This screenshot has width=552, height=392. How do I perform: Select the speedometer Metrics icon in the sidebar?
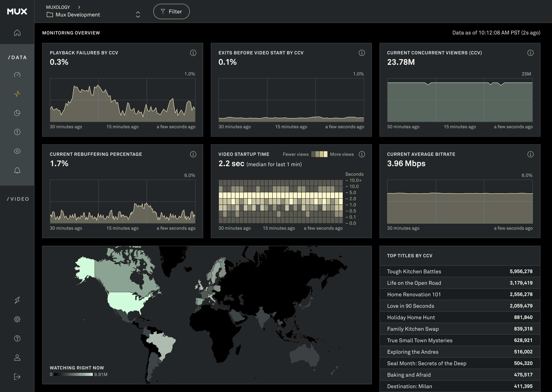pos(17,75)
